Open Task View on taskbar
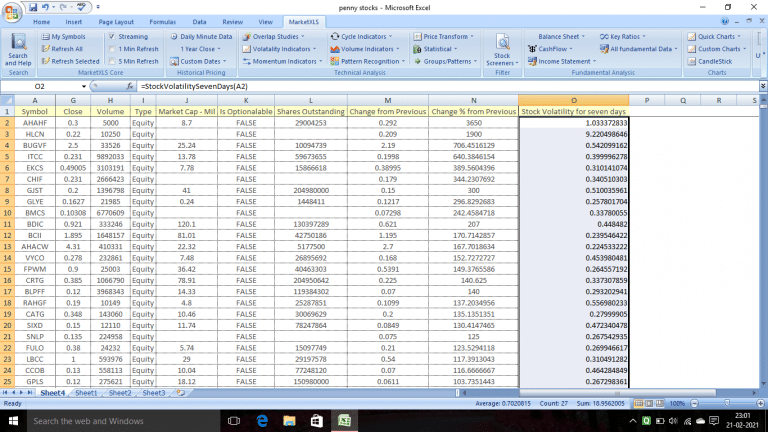 click(x=234, y=421)
